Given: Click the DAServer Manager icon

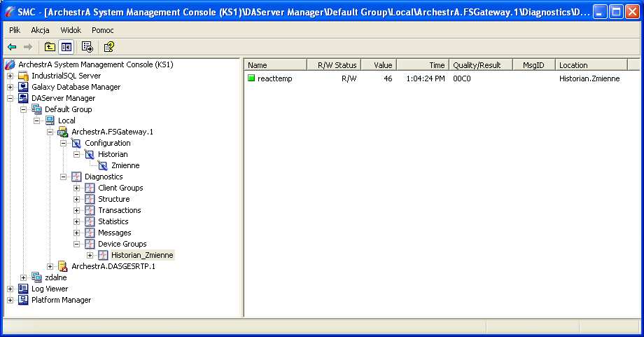Looking at the screenshot, I should [x=23, y=98].
